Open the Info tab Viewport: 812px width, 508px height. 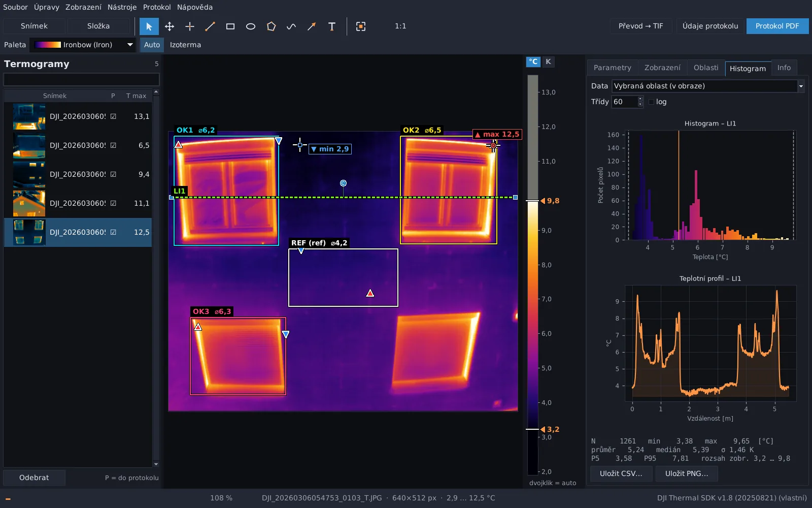click(784, 68)
